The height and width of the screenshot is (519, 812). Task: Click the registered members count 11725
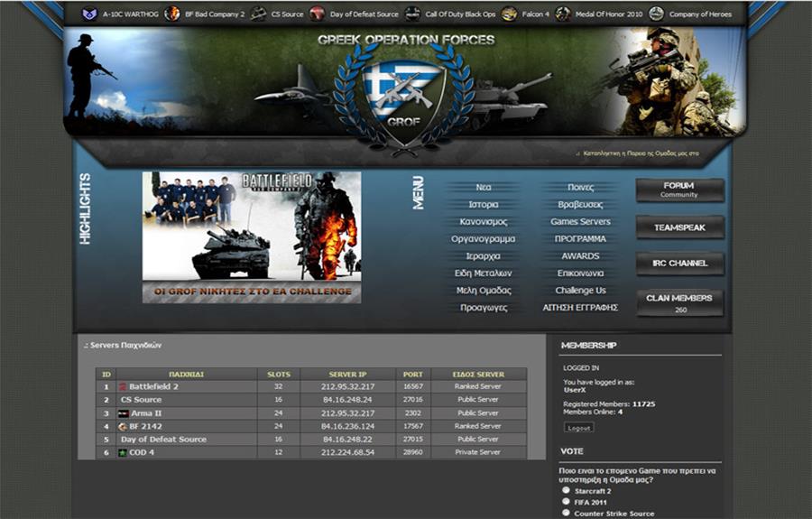point(643,404)
